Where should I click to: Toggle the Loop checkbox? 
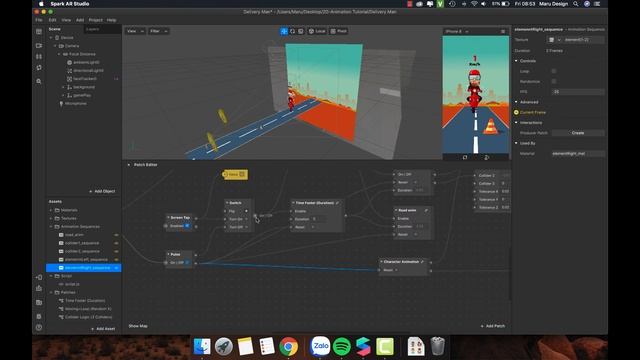(x=554, y=71)
